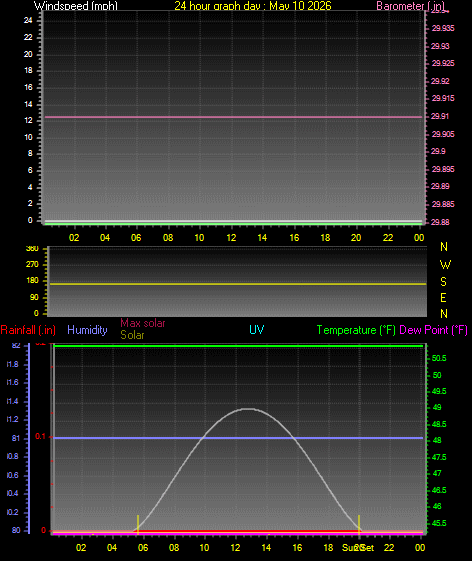Click the green windspeed line at 0

pyautogui.click(x=233, y=224)
